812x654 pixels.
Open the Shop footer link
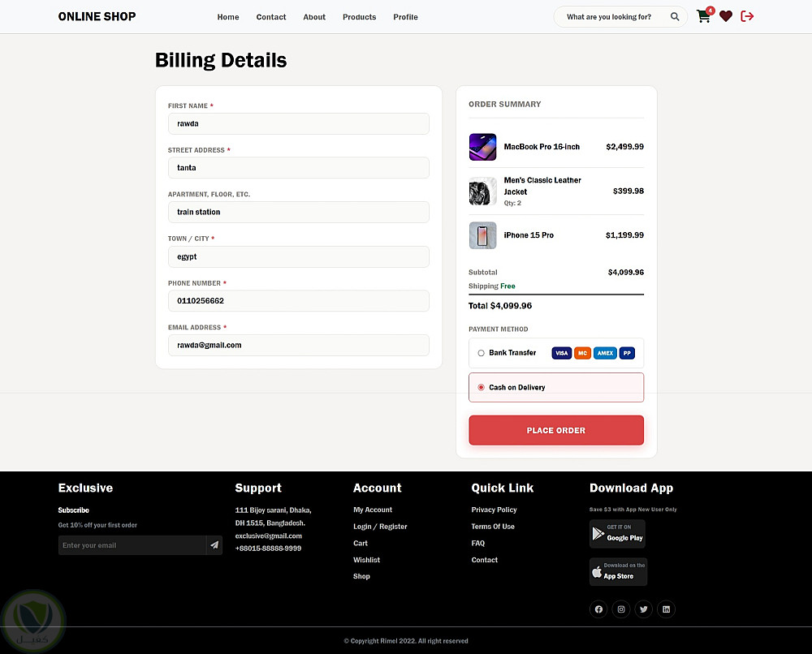pyautogui.click(x=361, y=576)
